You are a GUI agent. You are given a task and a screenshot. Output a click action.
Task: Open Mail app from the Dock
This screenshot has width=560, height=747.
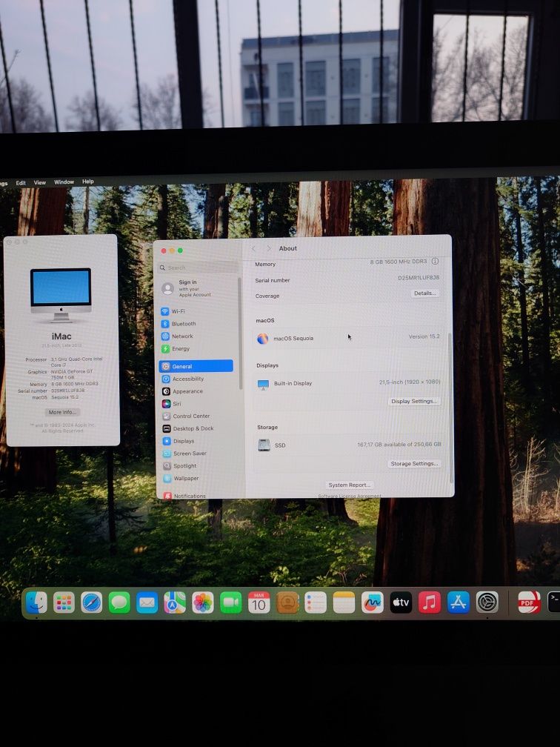click(147, 602)
